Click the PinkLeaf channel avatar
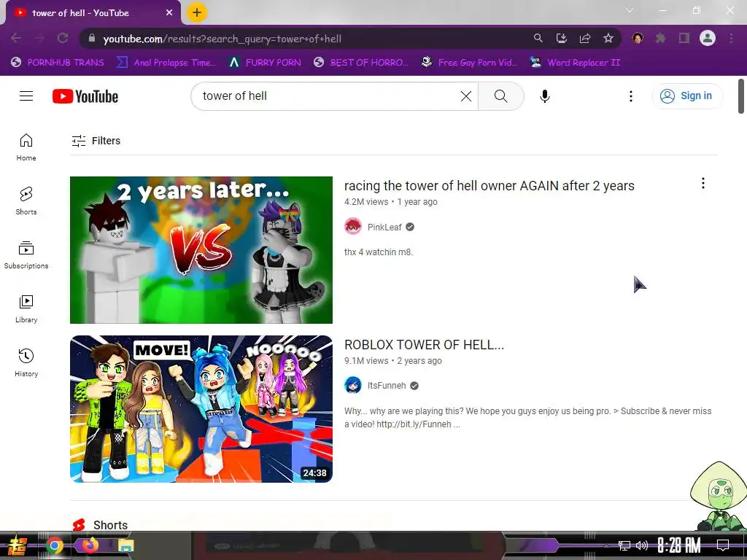The width and height of the screenshot is (747, 560). (x=353, y=227)
